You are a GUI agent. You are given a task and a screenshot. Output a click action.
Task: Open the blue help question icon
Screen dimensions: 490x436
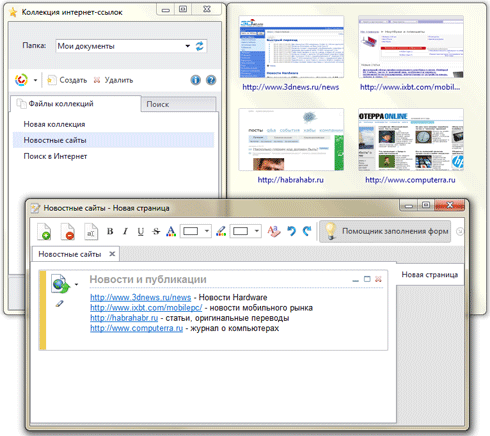click(x=211, y=80)
